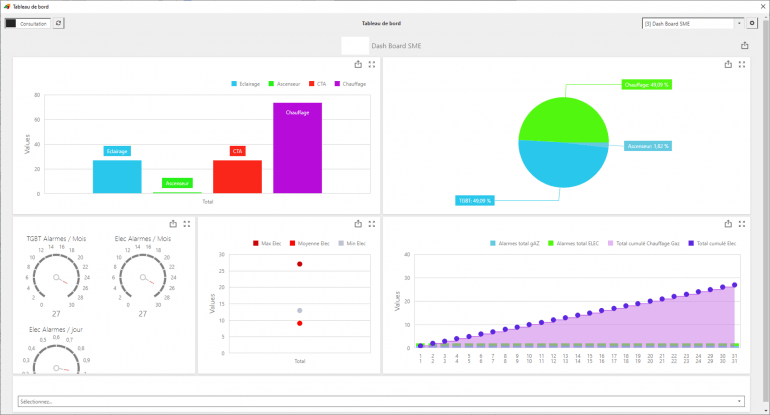Click the 'Ascenseur: 1,82 %' pie label

(x=648, y=146)
